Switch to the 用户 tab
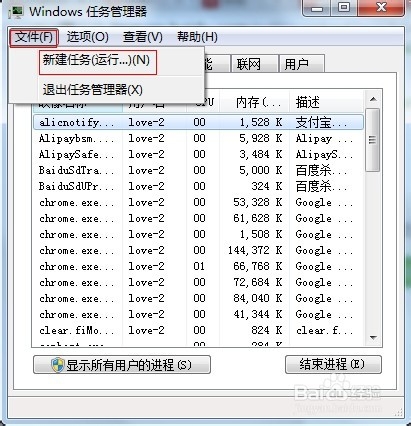 [302, 64]
